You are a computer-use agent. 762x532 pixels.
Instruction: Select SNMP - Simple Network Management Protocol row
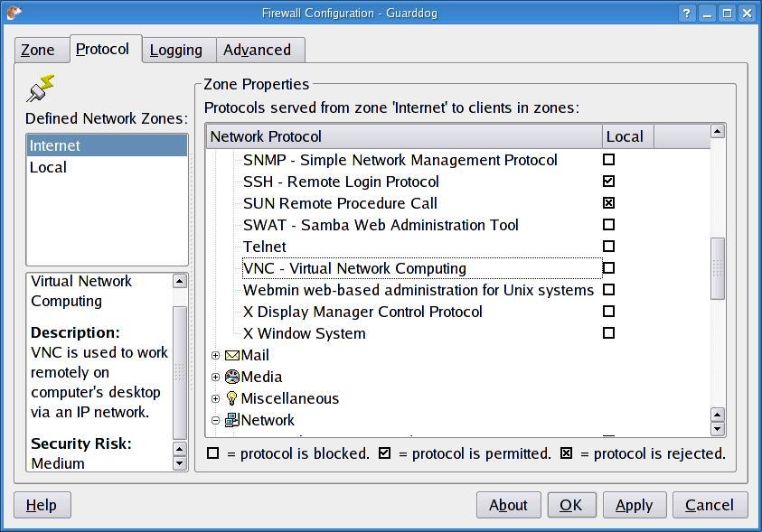400,160
